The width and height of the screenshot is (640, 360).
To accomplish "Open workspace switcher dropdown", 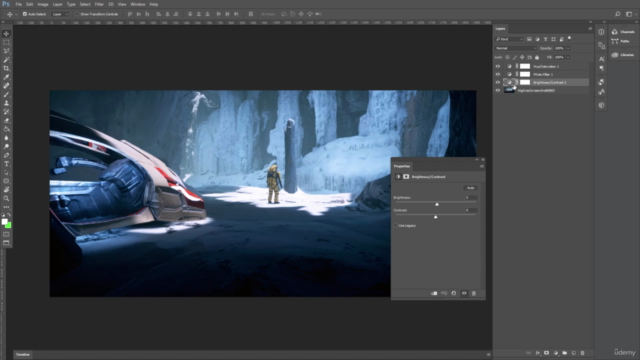I will [631, 14].
